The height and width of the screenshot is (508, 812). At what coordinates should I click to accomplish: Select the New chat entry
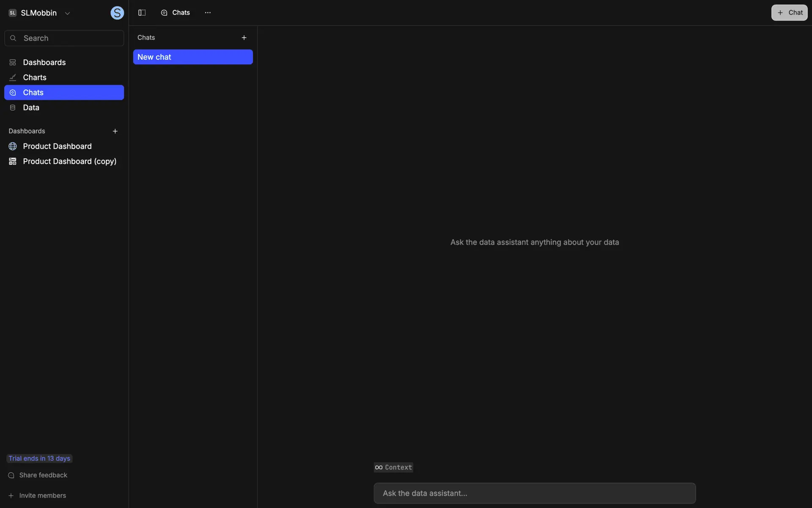(x=193, y=57)
